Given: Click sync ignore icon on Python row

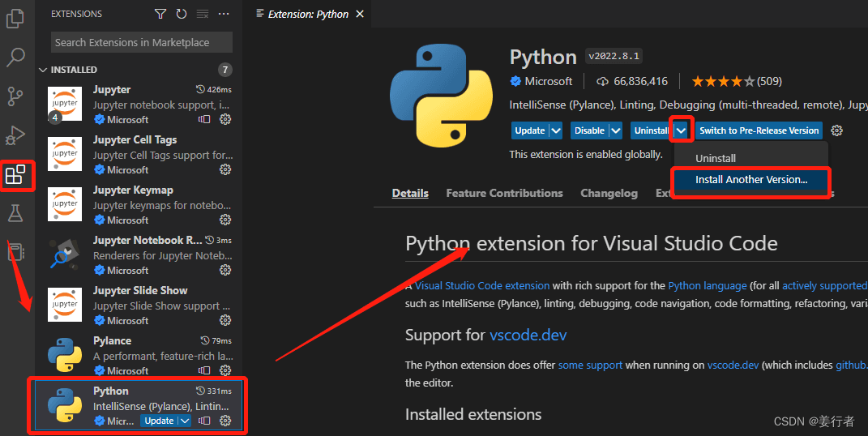Looking at the screenshot, I should [x=204, y=421].
